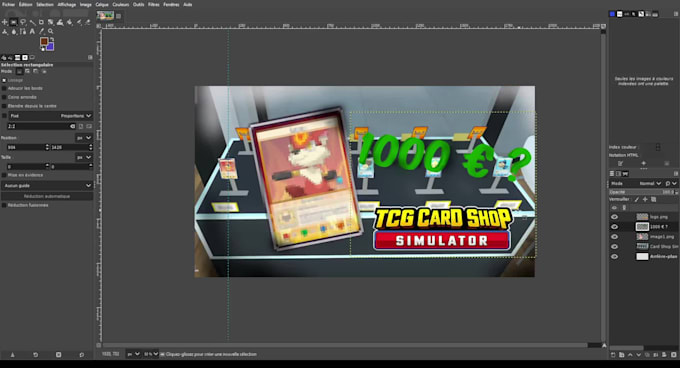The width and height of the screenshot is (680, 368).
Task: Click the intersect selection mode icon
Action: pos(44,71)
